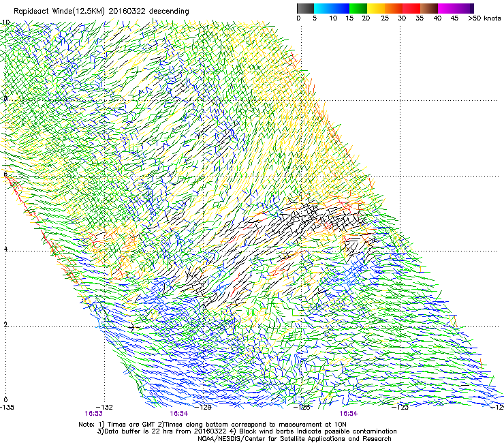
Task: Click the purple '16:53' time label
Action: pos(93,414)
